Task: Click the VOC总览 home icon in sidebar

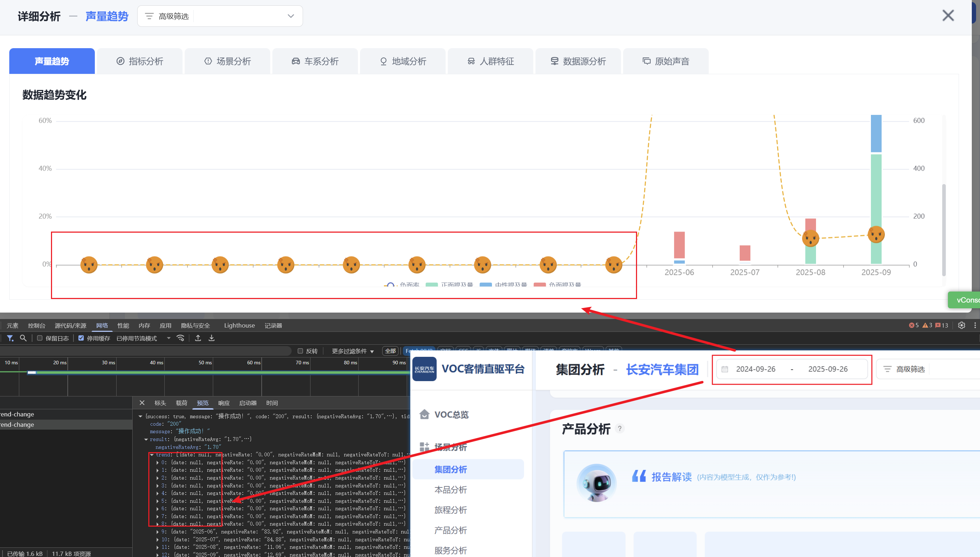Action: [424, 414]
